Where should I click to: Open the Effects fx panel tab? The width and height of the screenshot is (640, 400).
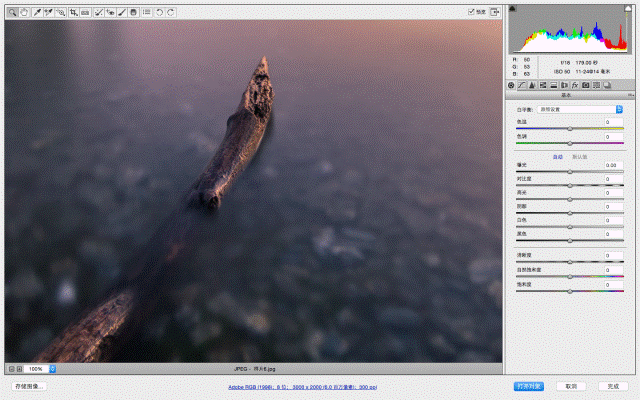(575, 86)
